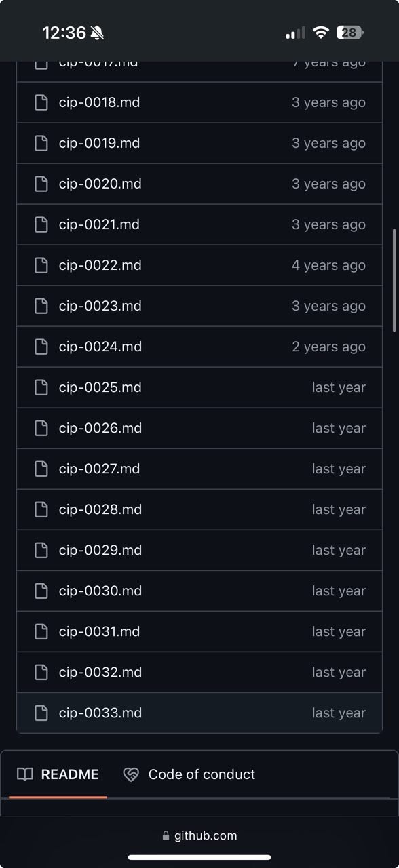Click the page scrollbar on right edge

[394, 280]
